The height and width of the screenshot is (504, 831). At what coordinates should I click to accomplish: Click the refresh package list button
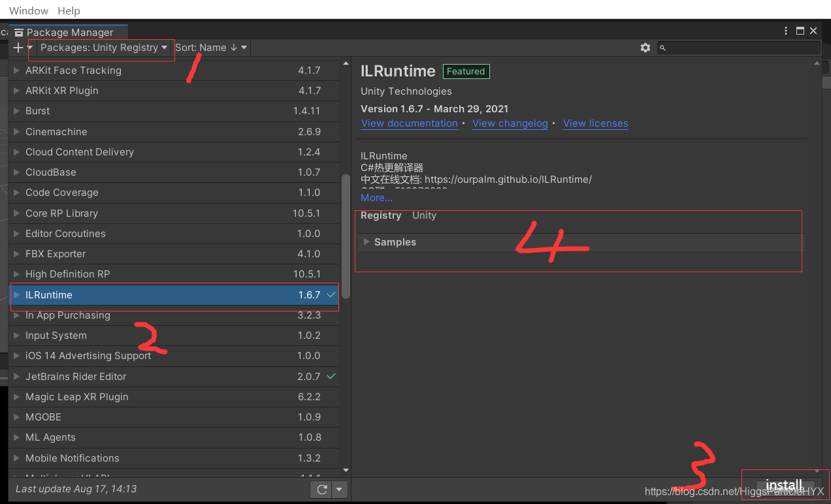[x=321, y=489]
